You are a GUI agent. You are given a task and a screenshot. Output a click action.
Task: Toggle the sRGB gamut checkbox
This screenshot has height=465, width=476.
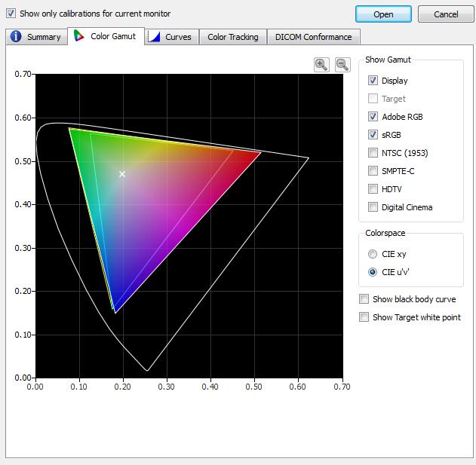point(373,135)
